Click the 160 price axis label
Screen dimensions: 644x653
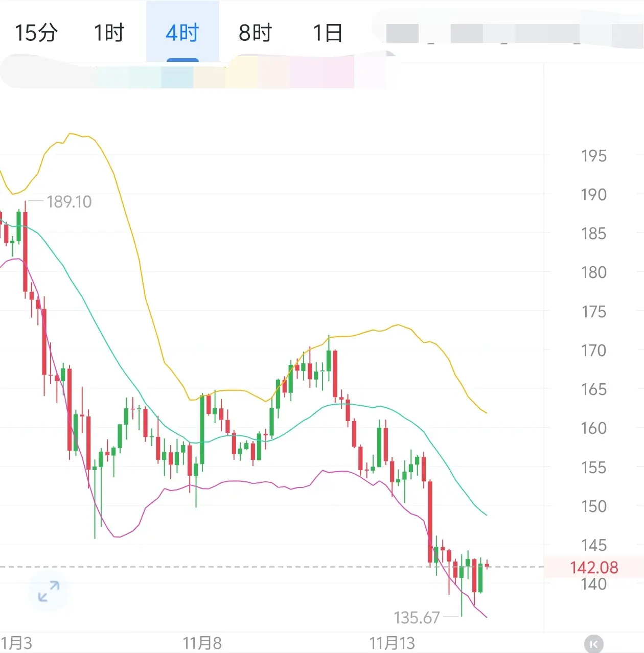pyautogui.click(x=593, y=428)
